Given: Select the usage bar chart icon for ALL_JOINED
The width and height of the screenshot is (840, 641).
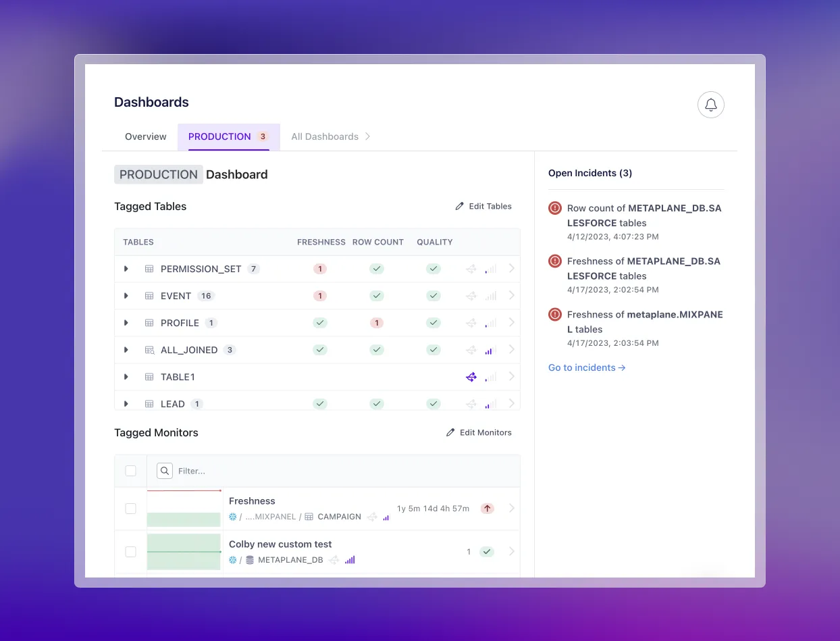Looking at the screenshot, I should (490, 350).
